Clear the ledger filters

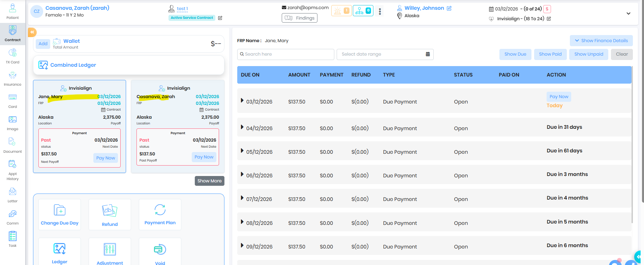pyautogui.click(x=622, y=54)
